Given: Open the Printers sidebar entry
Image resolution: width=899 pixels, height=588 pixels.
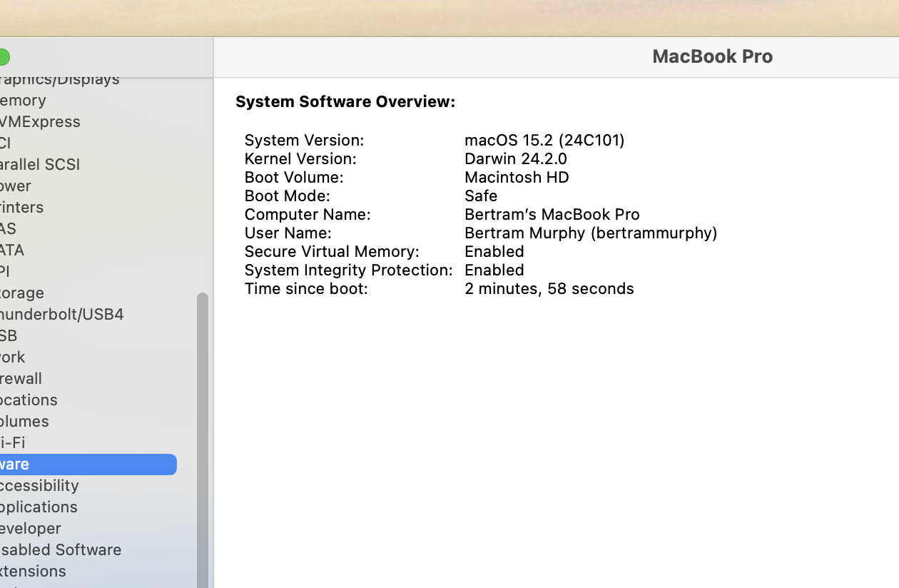Looking at the screenshot, I should click(x=22, y=207).
